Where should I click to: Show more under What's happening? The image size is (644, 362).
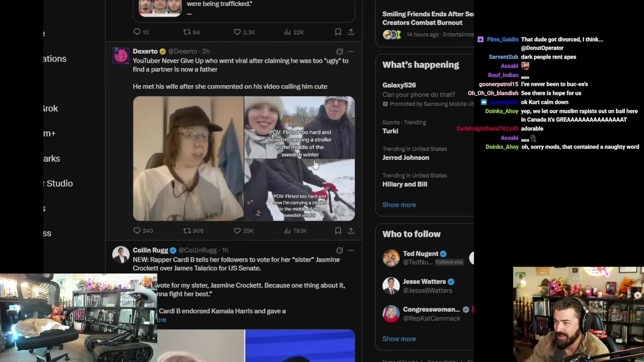[399, 205]
